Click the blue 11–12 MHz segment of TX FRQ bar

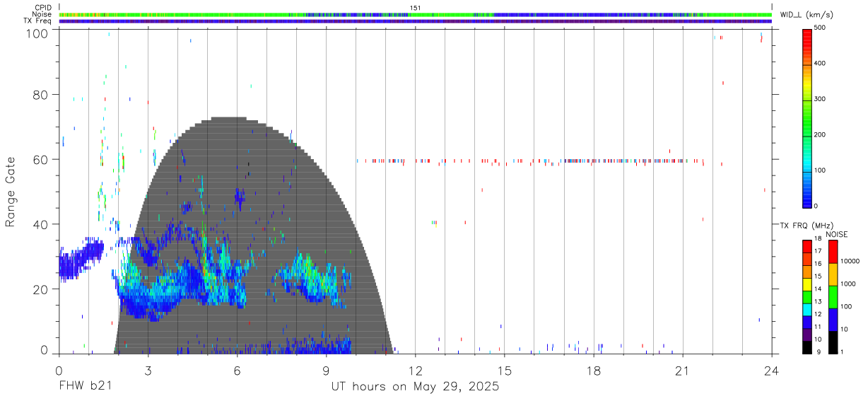pos(807,322)
